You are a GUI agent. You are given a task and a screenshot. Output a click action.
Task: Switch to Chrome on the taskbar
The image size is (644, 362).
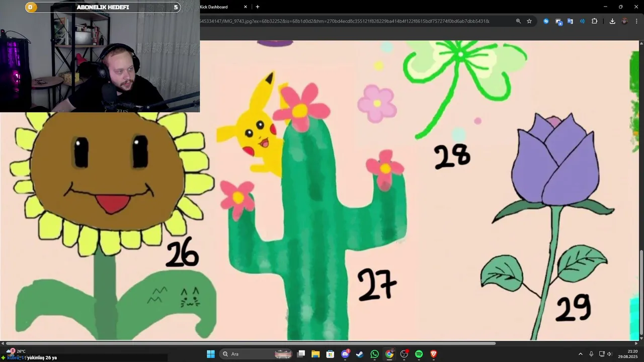pyautogui.click(x=389, y=354)
